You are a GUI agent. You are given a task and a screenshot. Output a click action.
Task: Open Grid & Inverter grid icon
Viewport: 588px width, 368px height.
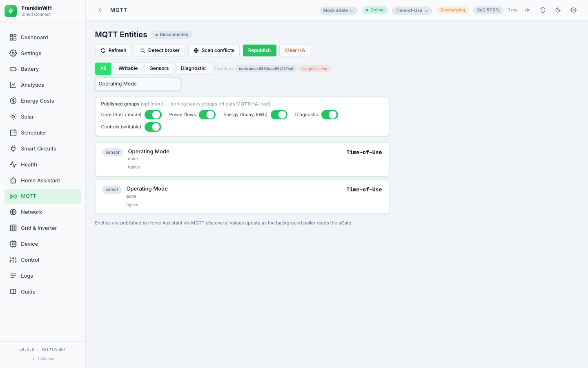(13, 228)
